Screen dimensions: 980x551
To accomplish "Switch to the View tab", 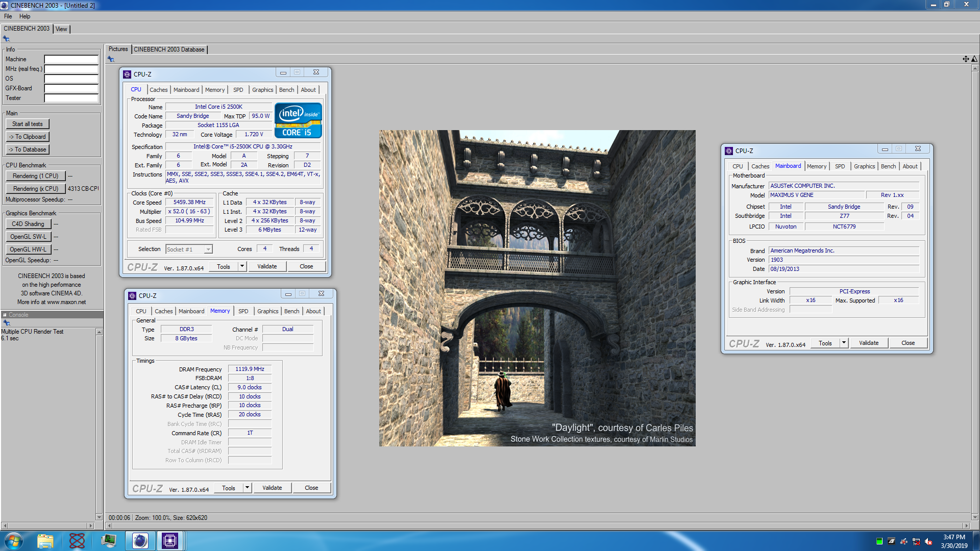I will [61, 29].
